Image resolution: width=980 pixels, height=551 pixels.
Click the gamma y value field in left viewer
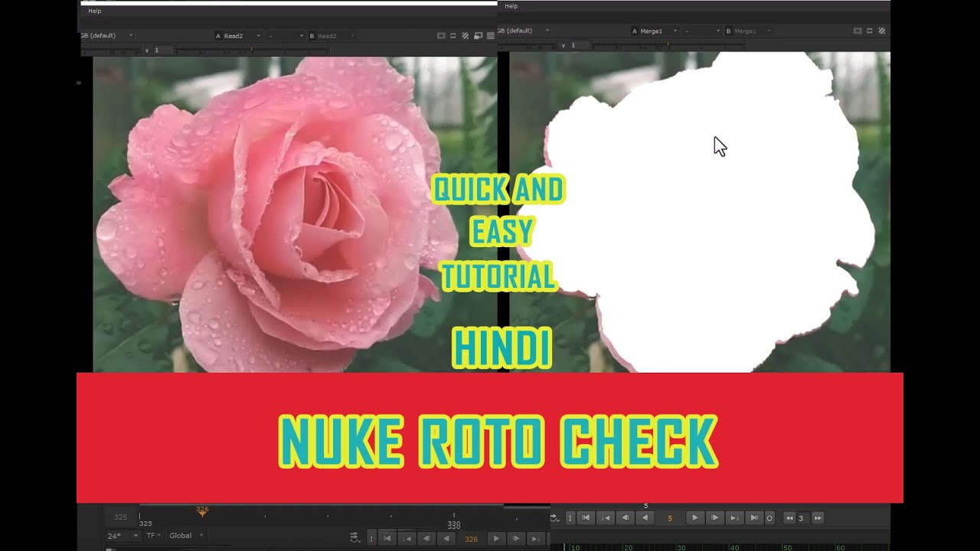[164, 50]
